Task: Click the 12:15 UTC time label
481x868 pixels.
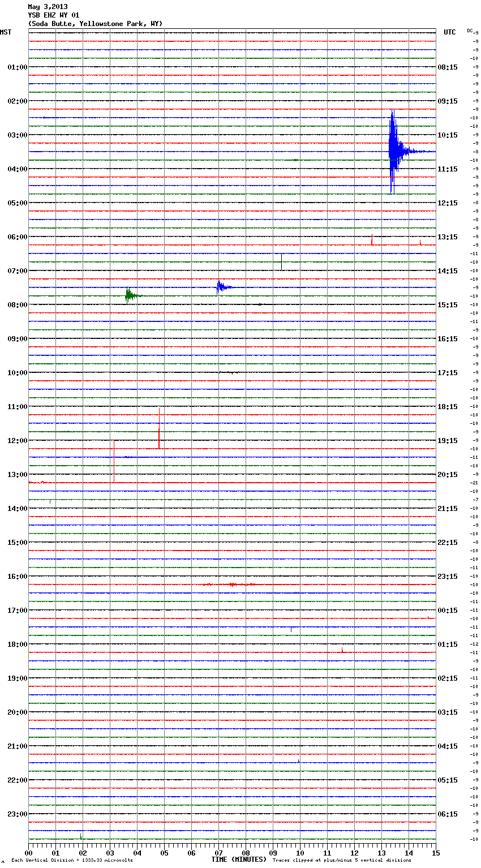Action: tap(448, 203)
